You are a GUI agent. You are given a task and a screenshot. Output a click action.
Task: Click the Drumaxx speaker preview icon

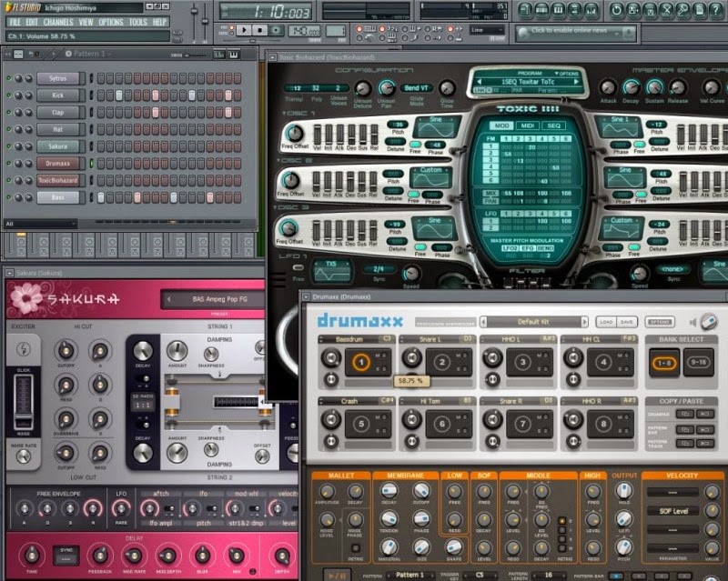[x=693, y=322]
